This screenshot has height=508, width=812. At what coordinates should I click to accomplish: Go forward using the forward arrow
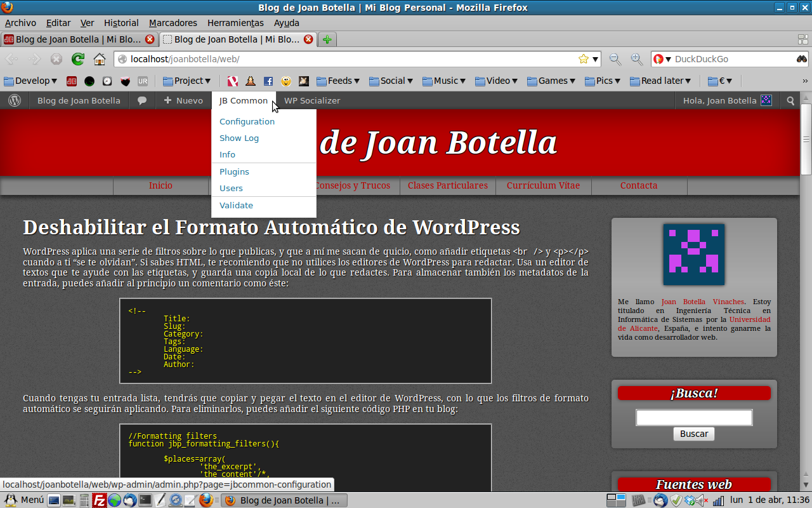click(x=34, y=59)
